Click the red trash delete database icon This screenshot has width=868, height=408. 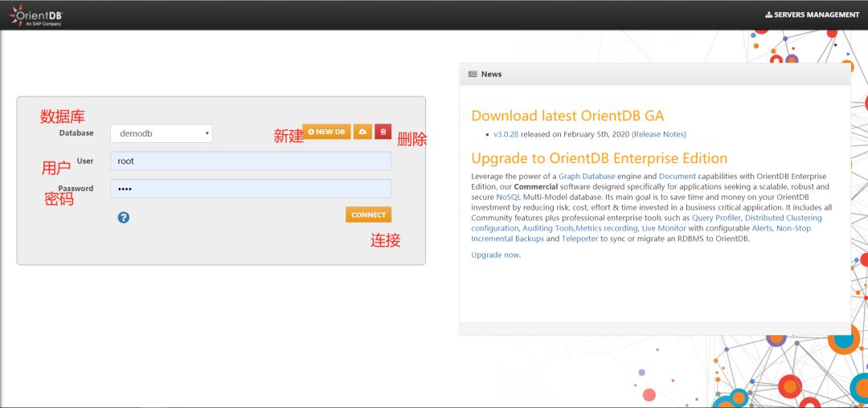click(x=383, y=132)
